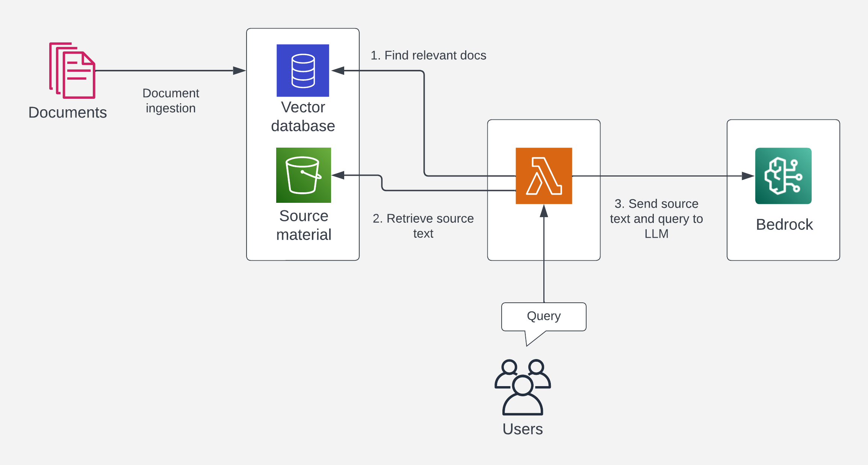Screen dimensions: 868x465
Task: Select the blue Vector database icon
Action: point(303,71)
